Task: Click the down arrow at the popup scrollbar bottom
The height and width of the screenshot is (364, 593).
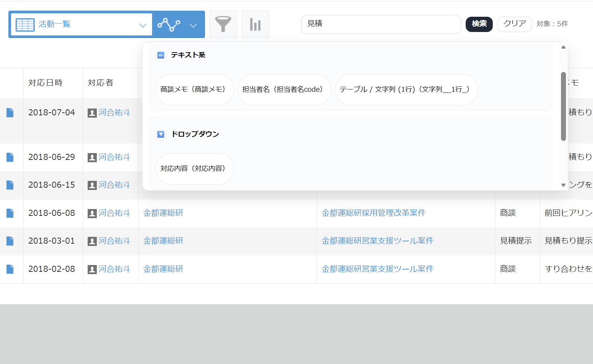Action: (563, 185)
